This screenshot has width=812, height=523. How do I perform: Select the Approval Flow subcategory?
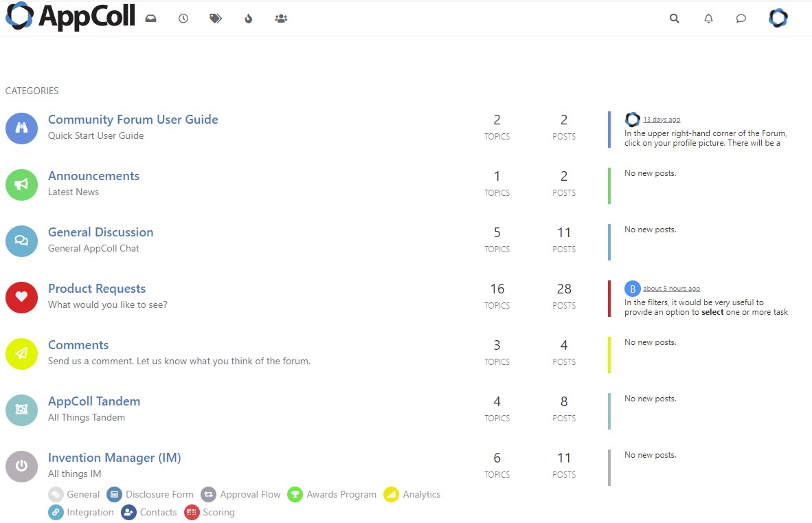tap(250, 494)
